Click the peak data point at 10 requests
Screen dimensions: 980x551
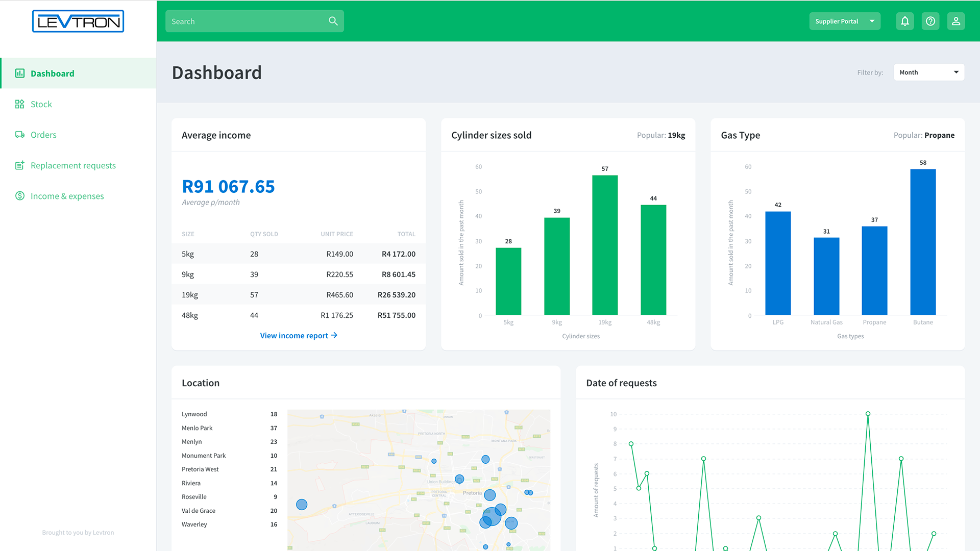[x=868, y=414]
